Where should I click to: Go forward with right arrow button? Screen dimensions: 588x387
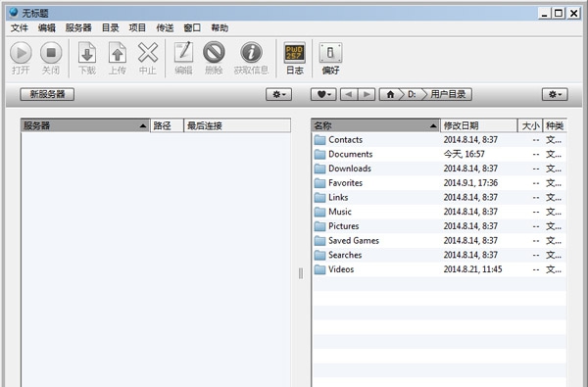367,94
